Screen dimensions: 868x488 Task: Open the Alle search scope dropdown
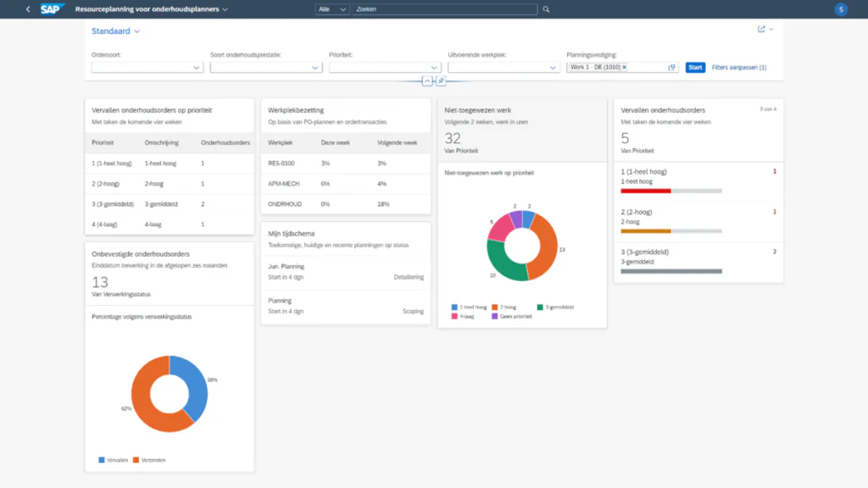(332, 8)
